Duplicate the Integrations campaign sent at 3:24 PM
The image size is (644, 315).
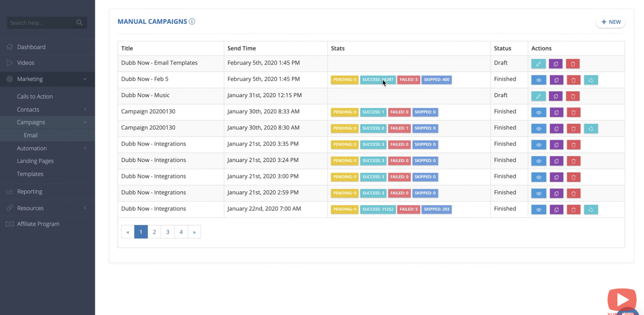coord(556,161)
